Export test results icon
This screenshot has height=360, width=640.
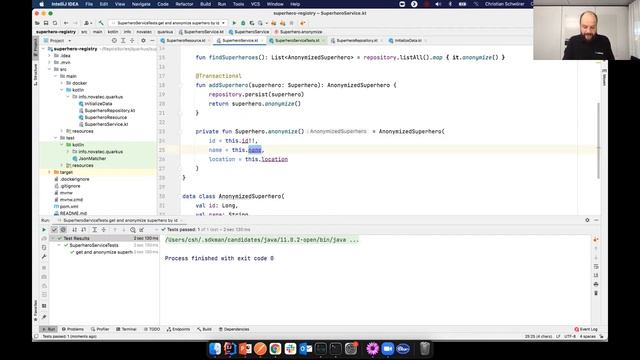tap(142, 230)
